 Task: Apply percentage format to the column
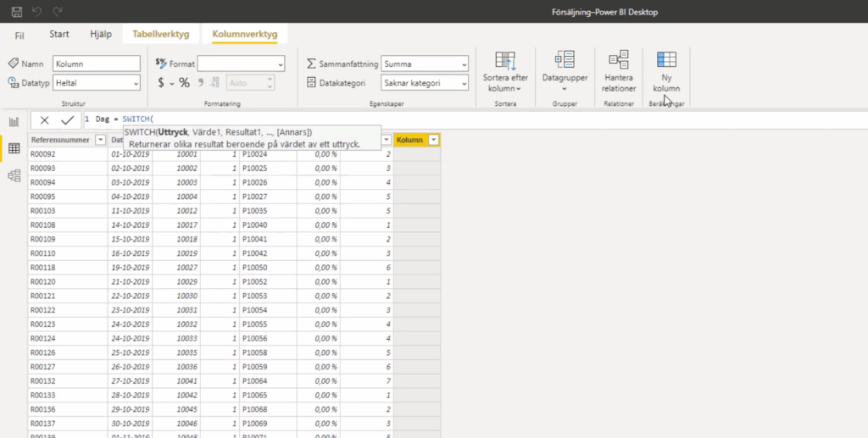click(x=184, y=83)
